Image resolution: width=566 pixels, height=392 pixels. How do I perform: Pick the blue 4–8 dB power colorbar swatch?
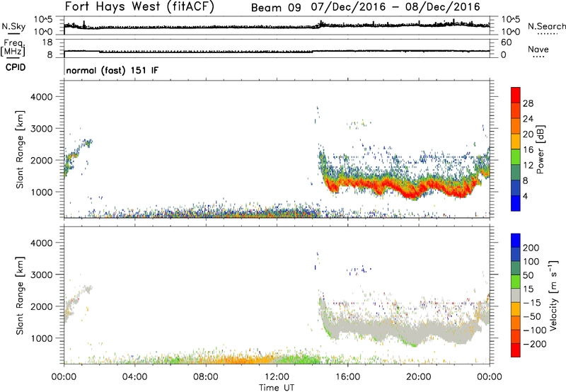[516, 188]
